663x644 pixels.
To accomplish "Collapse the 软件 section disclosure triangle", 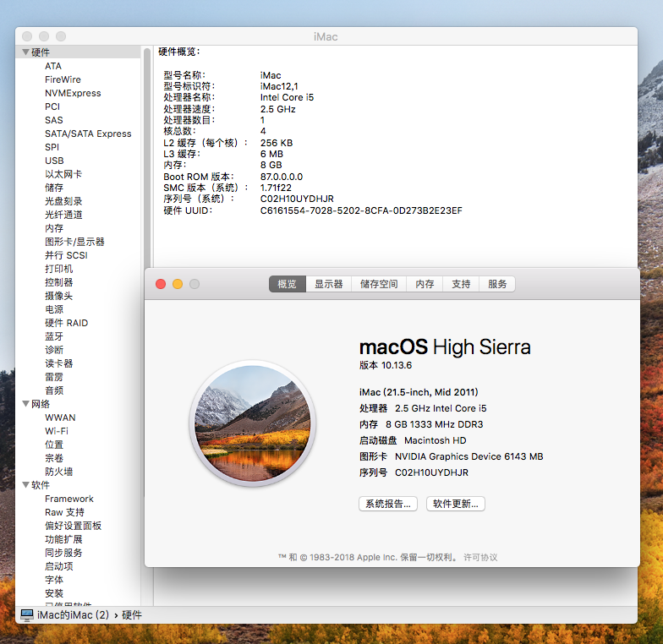I will point(25,485).
